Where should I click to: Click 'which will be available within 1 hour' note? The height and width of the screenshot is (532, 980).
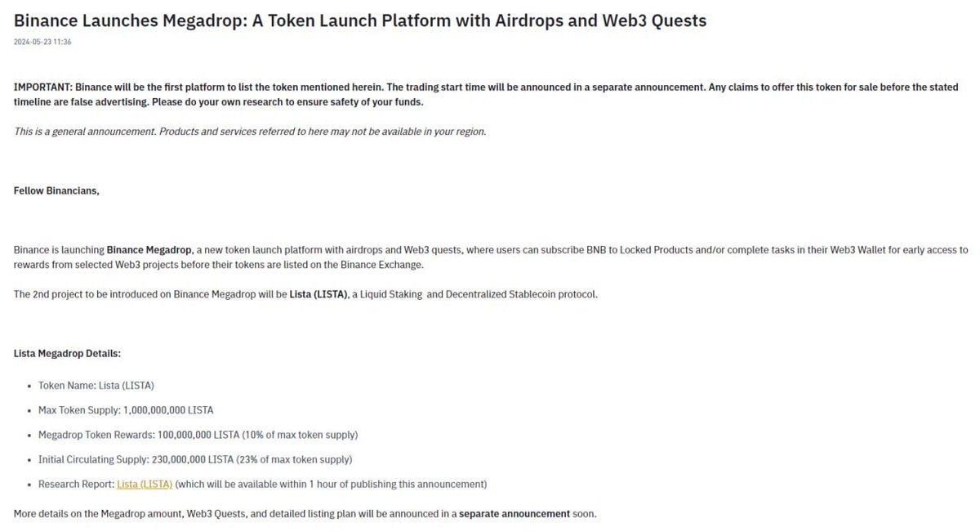pos(331,484)
